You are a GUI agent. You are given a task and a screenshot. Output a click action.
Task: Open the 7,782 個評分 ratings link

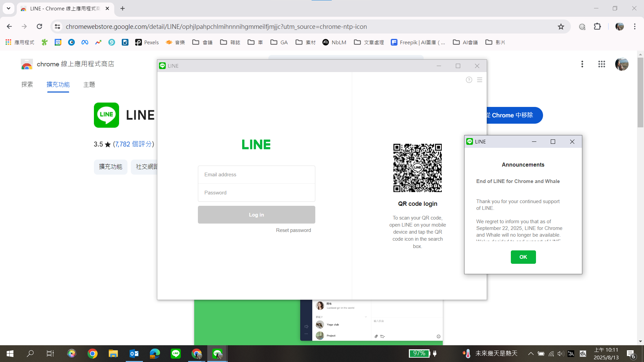[133, 144]
